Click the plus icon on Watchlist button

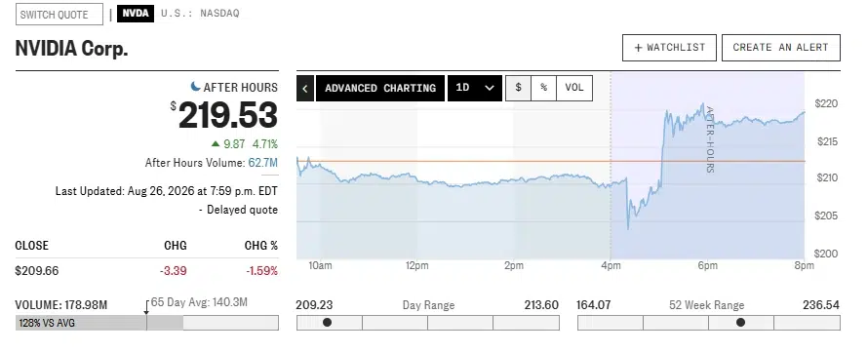pyautogui.click(x=638, y=48)
